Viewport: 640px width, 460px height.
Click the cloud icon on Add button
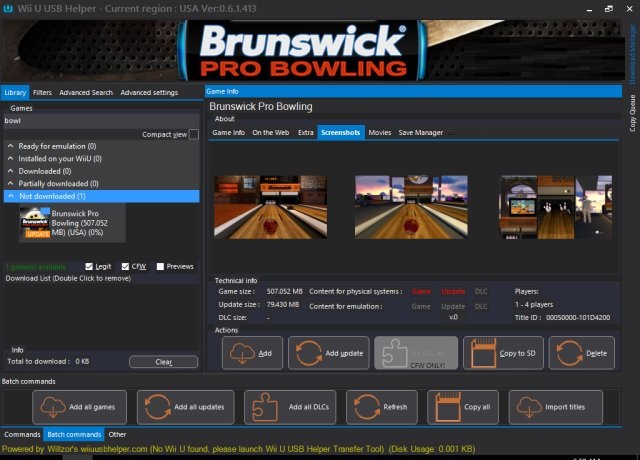242,353
